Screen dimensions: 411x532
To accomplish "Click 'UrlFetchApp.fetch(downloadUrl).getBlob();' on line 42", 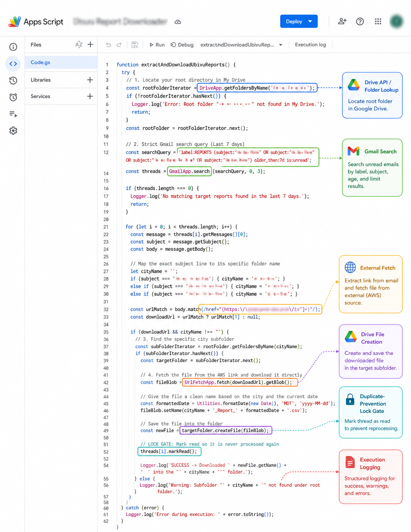I will pyautogui.click(x=238, y=382).
